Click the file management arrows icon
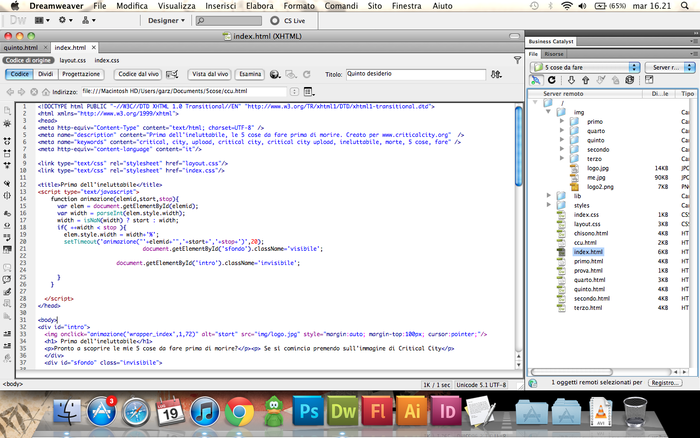The width and height of the screenshot is (700, 438). (x=496, y=75)
